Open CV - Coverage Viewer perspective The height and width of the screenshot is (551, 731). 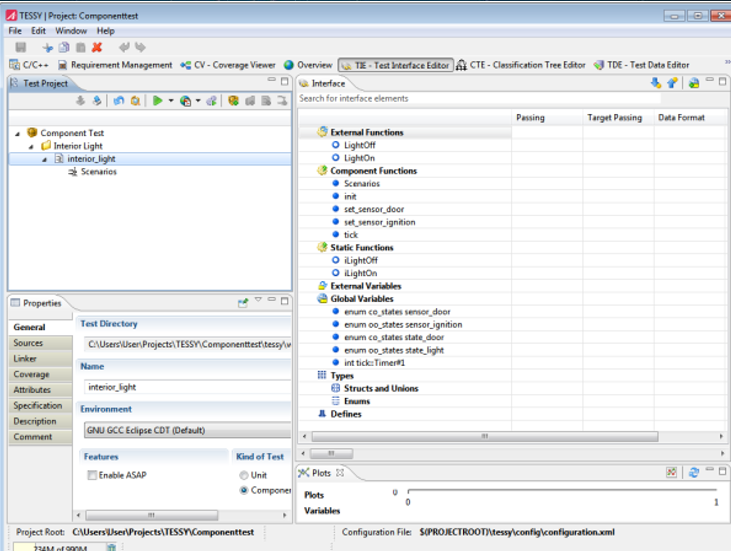(228, 65)
